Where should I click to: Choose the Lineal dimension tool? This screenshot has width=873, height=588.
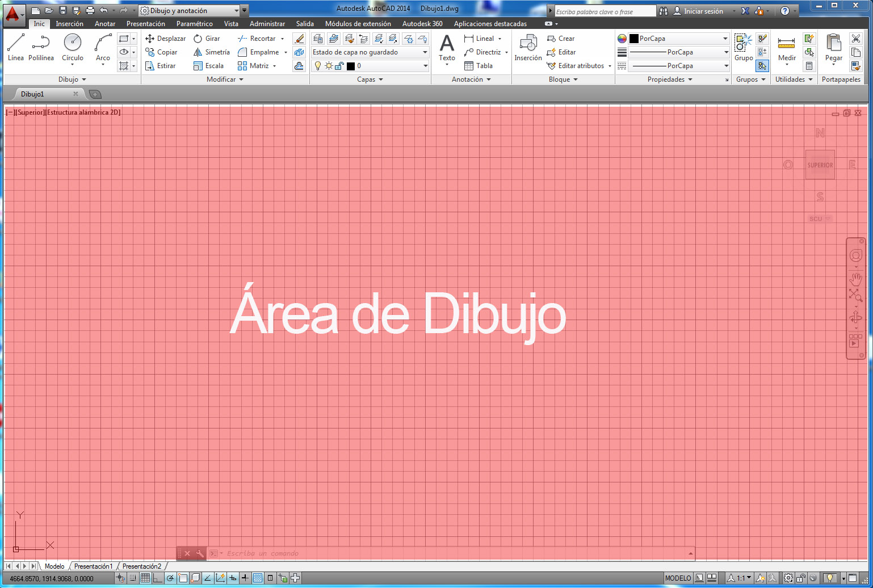479,39
